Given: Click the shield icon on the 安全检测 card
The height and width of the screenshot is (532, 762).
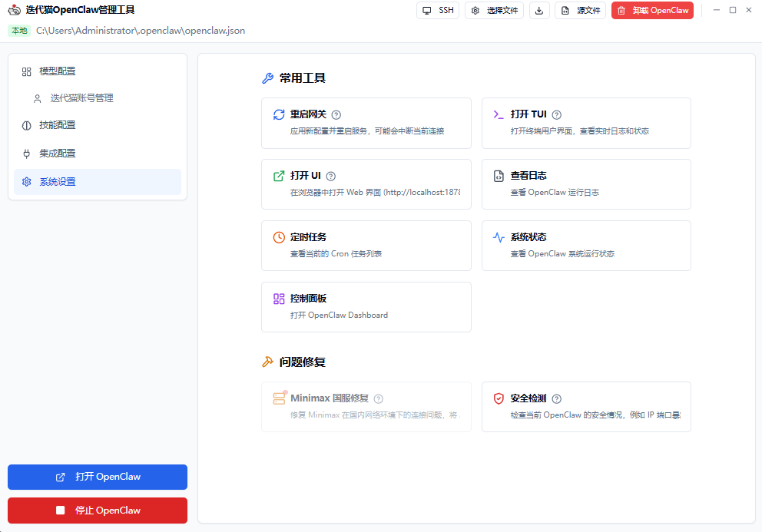Looking at the screenshot, I should [x=499, y=398].
